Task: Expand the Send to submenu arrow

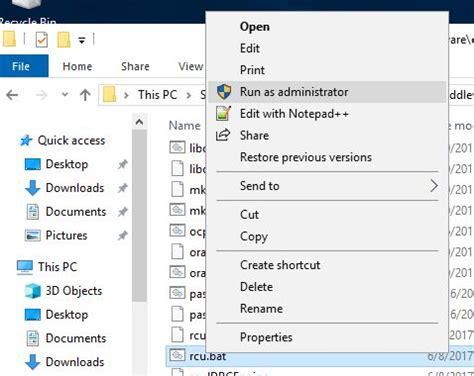Action: [x=434, y=186]
